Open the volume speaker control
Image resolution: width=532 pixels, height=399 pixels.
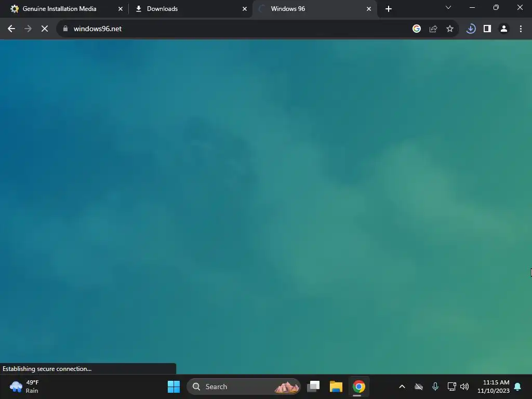coord(464,387)
